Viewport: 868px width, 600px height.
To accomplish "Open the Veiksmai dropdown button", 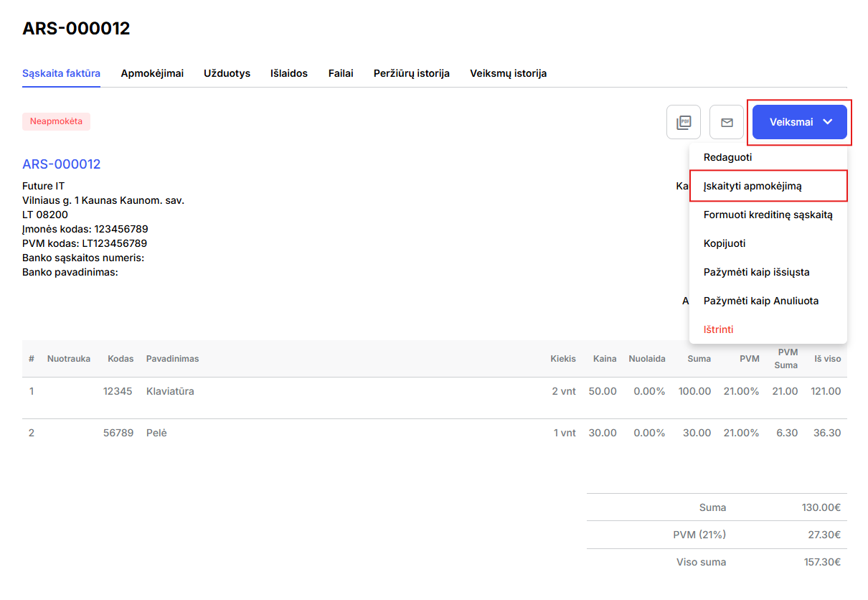I will point(800,122).
